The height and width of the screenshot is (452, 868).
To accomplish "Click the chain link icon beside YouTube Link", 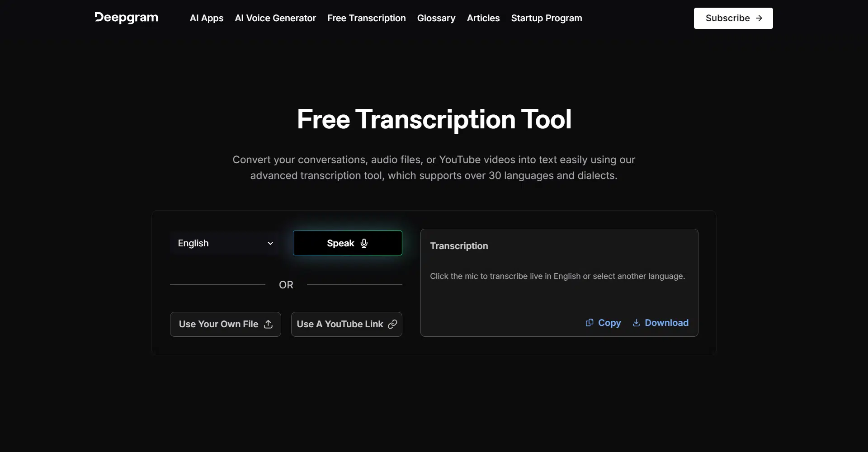I will tap(392, 324).
